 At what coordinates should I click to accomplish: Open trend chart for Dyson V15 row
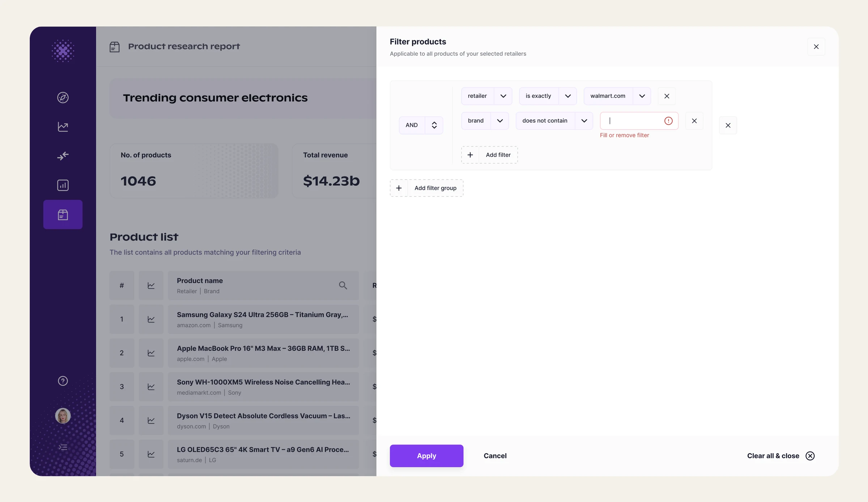151,421
